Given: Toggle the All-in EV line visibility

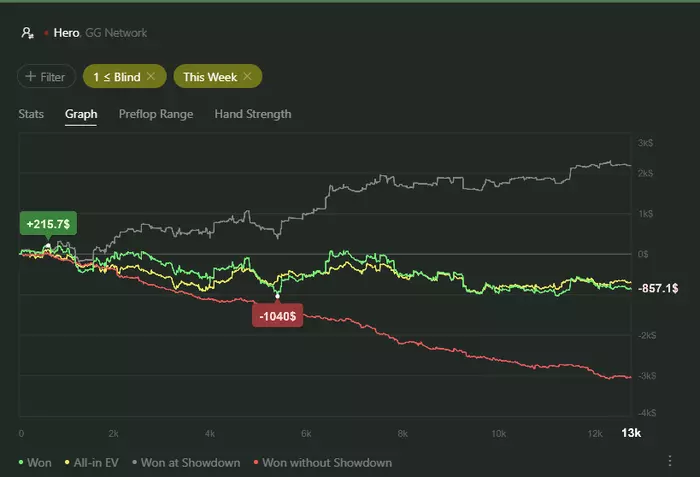Looking at the screenshot, I should pyautogui.click(x=97, y=463).
